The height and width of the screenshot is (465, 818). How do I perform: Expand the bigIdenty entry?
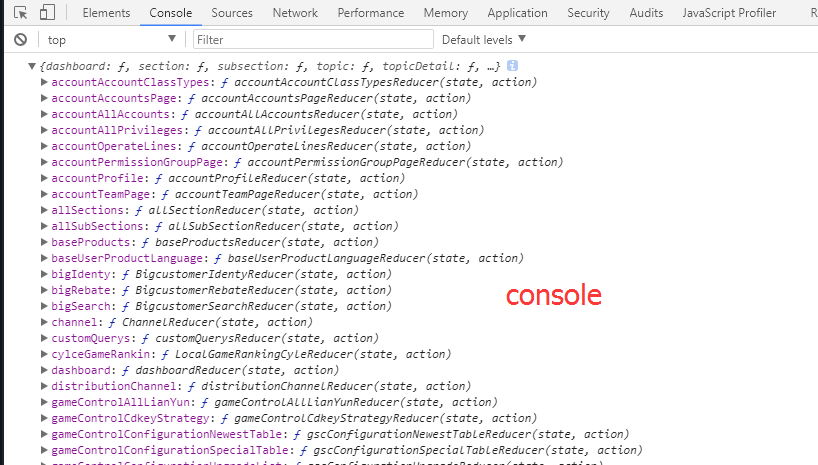[x=44, y=274]
